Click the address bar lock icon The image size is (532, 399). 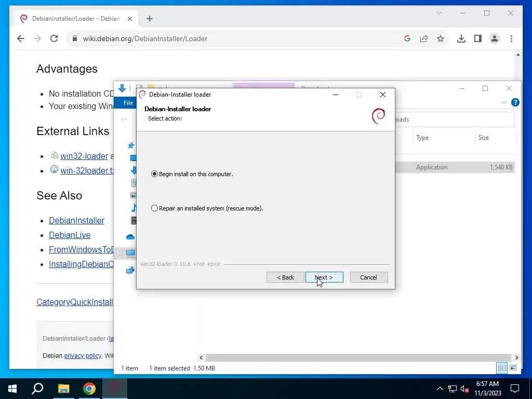(75, 38)
